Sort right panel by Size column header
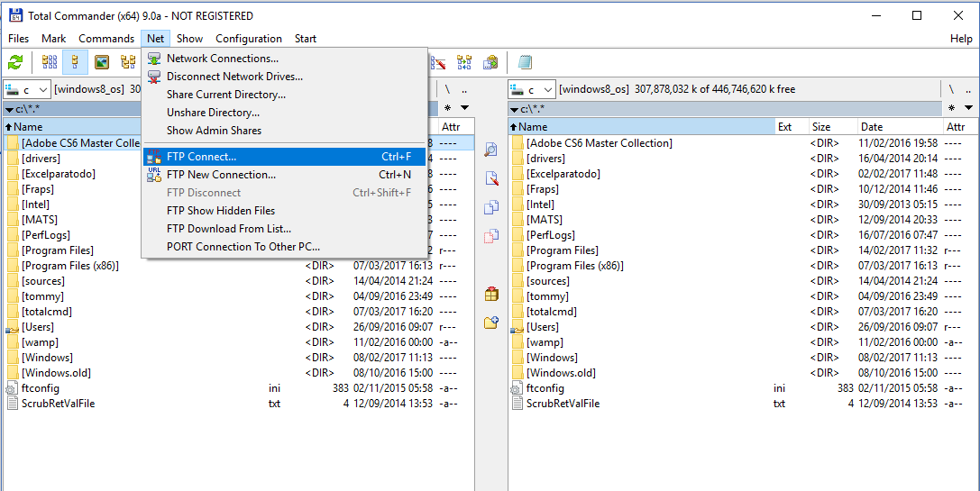This screenshot has height=491, width=980. [x=832, y=127]
